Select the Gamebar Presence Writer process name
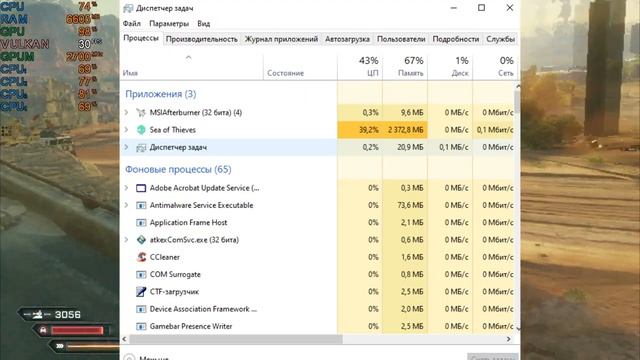 (x=191, y=326)
